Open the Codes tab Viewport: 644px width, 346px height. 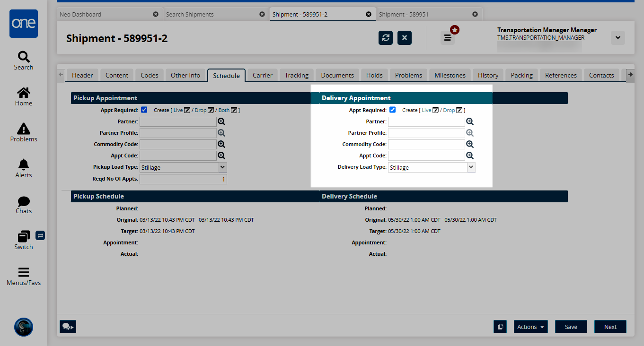click(150, 75)
